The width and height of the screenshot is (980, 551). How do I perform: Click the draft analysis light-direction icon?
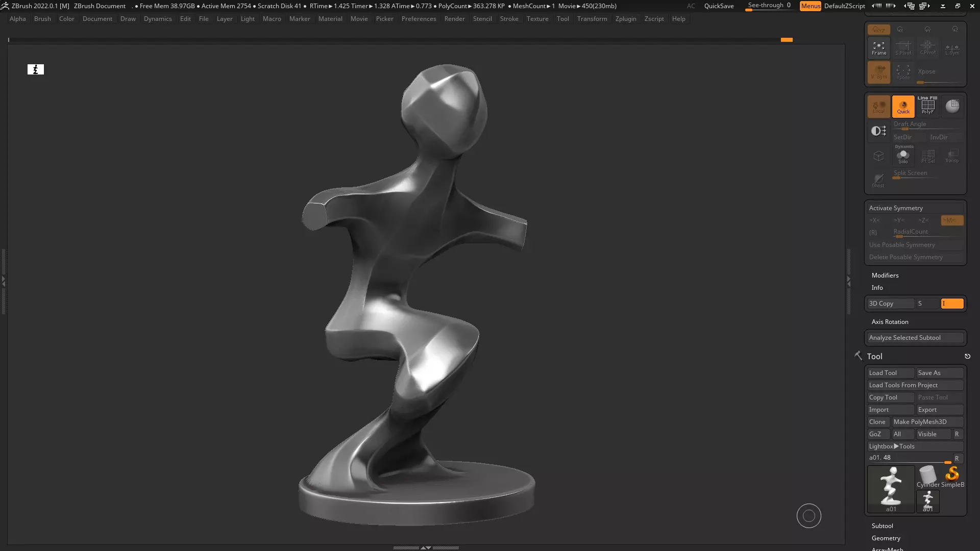(x=879, y=131)
